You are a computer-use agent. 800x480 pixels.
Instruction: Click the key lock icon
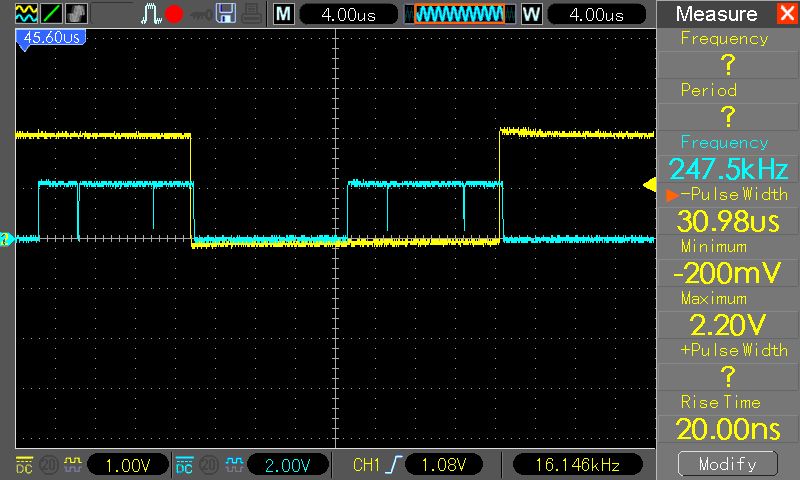click(x=201, y=14)
